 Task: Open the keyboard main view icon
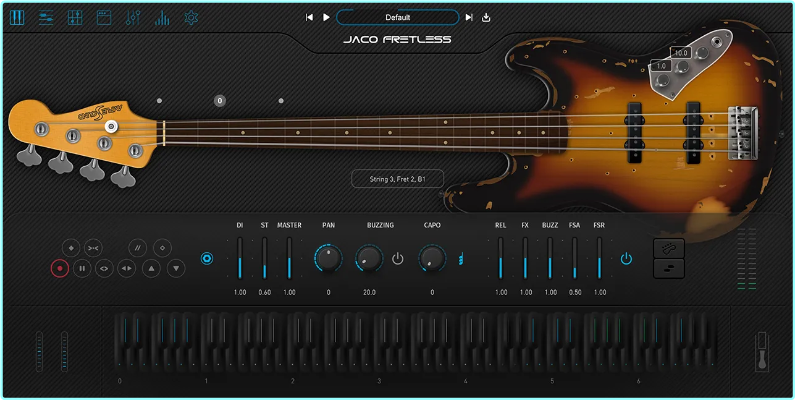pos(17,18)
